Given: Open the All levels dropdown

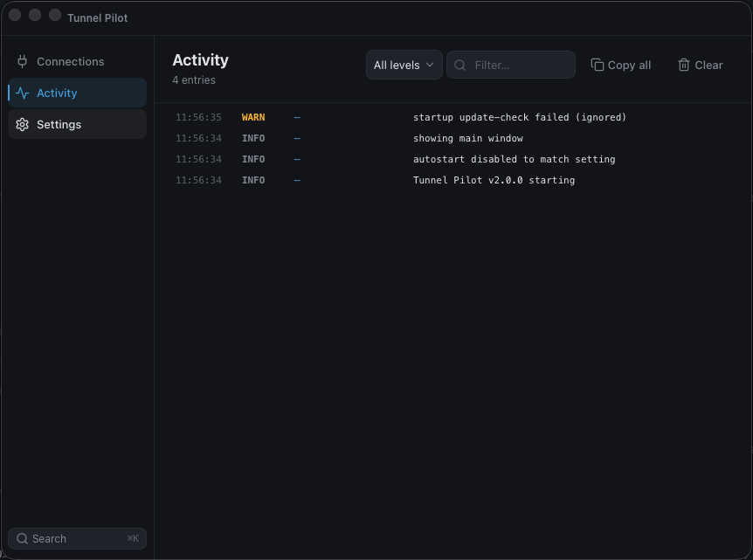Looking at the screenshot, I should tap(404, 65).
